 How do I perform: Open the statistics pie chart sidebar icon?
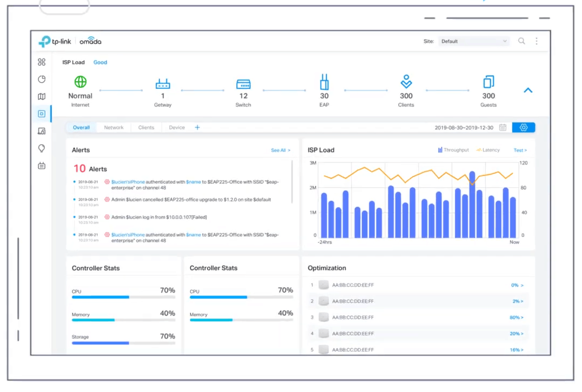[42, 79]
